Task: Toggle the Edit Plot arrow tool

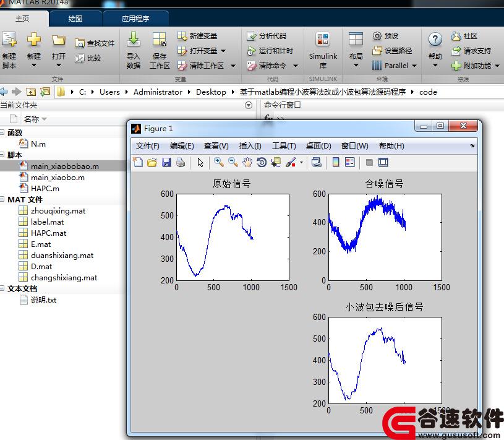Action: [x=200, y=162]
